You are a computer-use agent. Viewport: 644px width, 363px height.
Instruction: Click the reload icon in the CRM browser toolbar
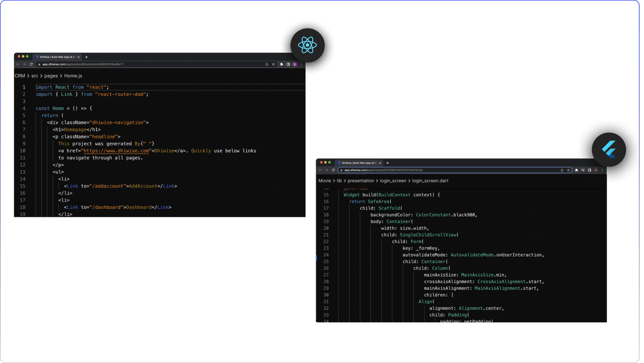coord(31,64)
